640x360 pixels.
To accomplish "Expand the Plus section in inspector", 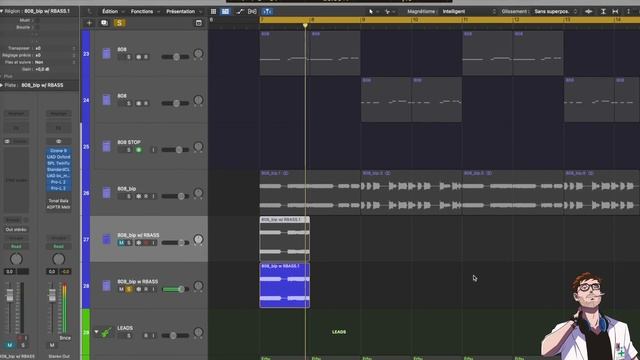I will click(2, 76).
